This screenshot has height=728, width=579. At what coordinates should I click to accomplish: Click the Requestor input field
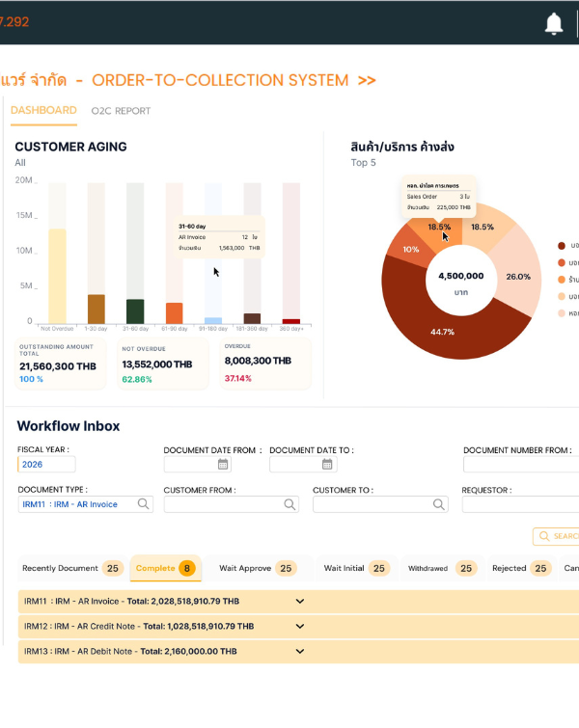520,504
